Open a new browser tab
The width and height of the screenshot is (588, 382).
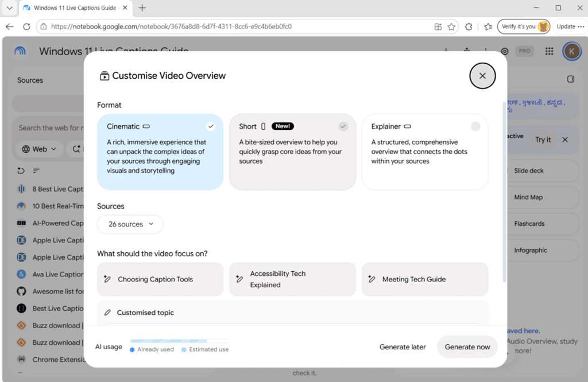pos(142,8)
